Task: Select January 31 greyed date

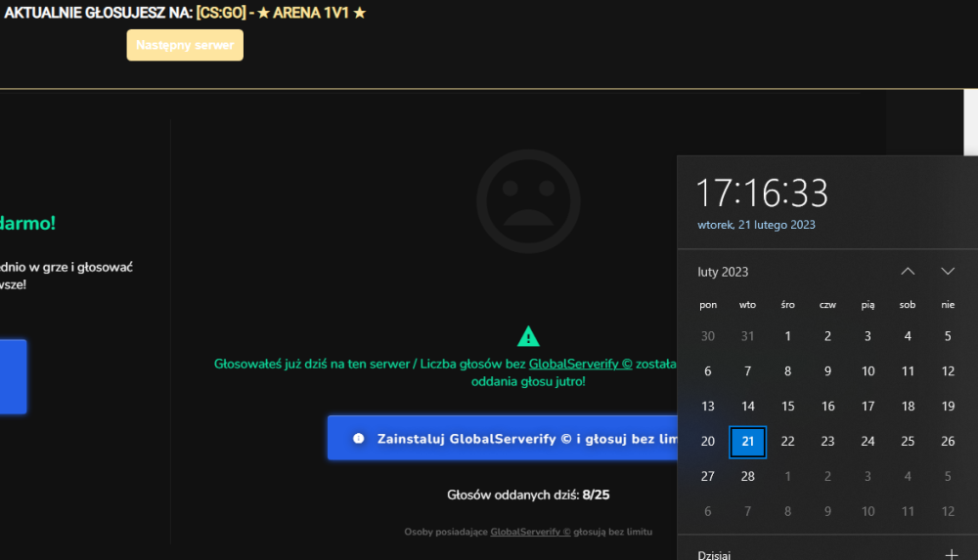Action: click(748, 337)
